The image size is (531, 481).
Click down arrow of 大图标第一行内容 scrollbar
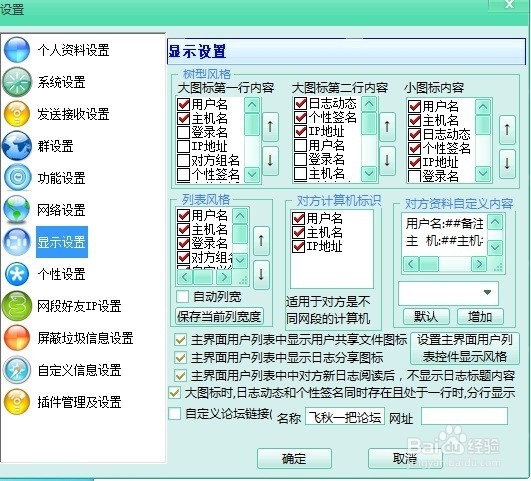point(252,174)
